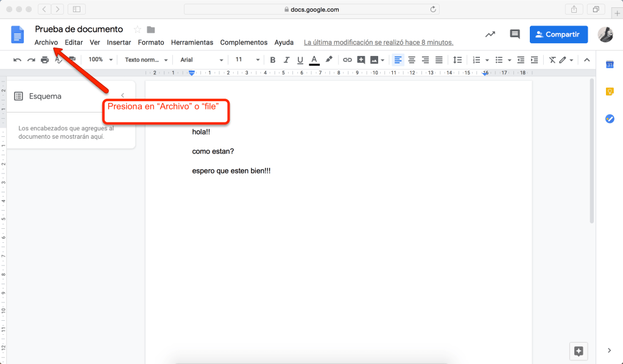623x364 pixels.
Task: Toggle italic formatting
Action: click(x=286, y=60)
